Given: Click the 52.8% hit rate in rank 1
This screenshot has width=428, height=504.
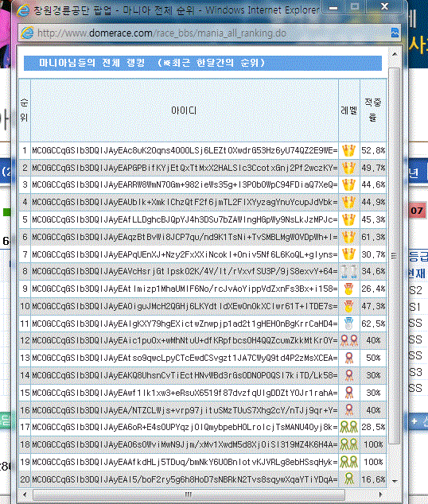Looking at the screenshot, I should (373, 150).
